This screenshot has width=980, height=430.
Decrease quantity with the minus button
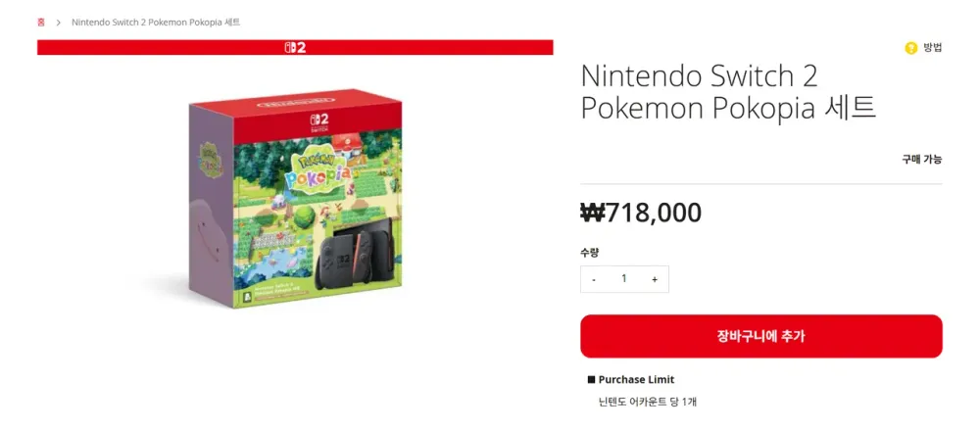pyautogui.click(x=594, y=279)
